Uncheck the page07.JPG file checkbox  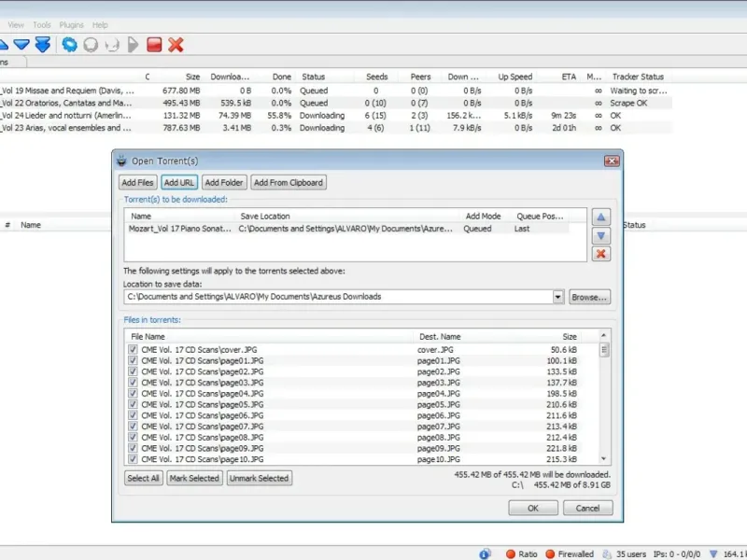(133, 427)
